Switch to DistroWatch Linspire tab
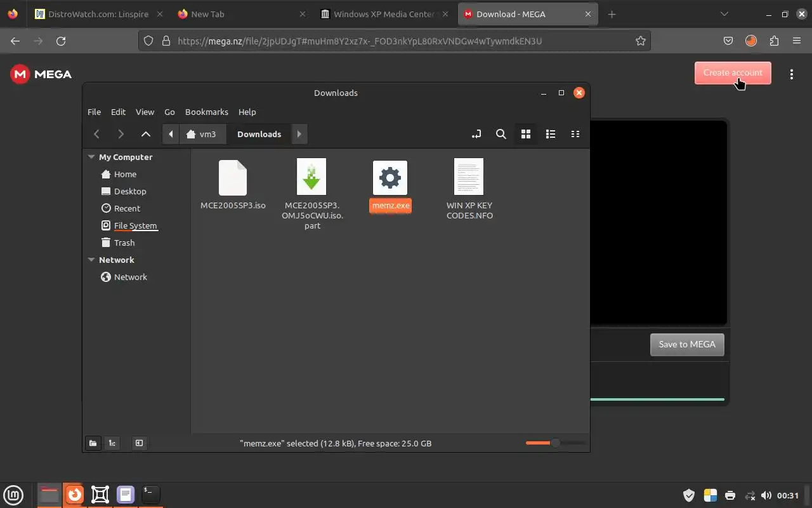Screen dimensions: 812x508 [99, 14]
